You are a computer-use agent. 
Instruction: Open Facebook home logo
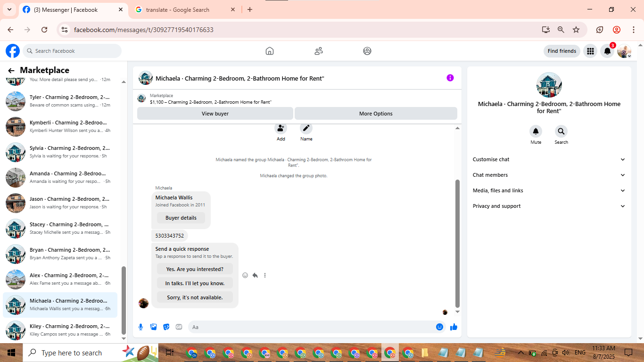pyautogui.click(x=13, y=51)
